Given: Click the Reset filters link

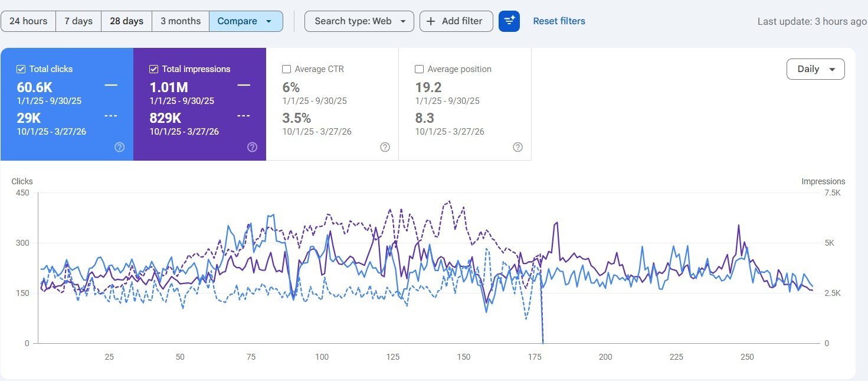Looking at the screenshot, I should point(559,21).
